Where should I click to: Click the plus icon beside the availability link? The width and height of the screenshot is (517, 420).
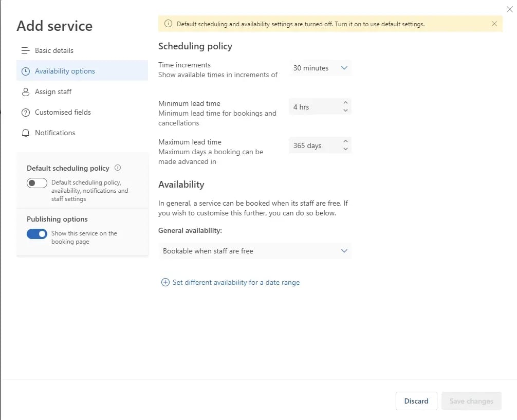(x=165, y=282)
